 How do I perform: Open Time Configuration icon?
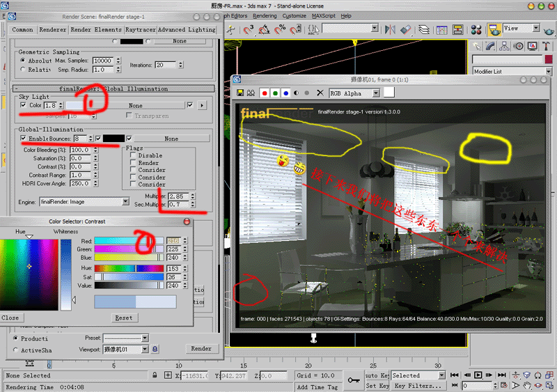pyautogui.click(x=503, y=385)
